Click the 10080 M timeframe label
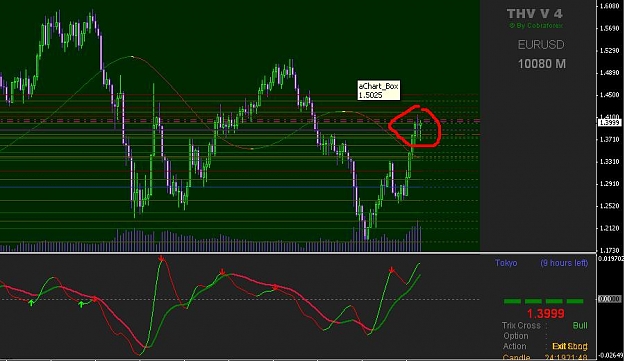Screen dimensions: 625x361 tap(542, 64)
